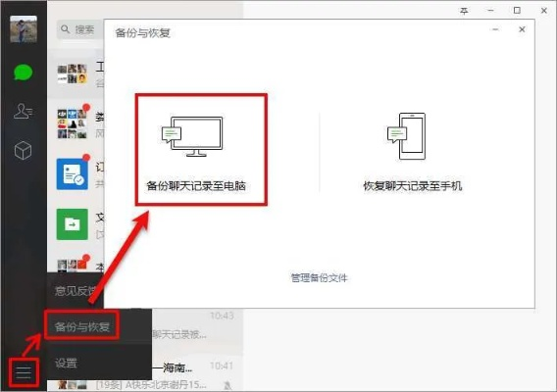The width and height of the screenshot is (557, 392).
Task: Minimize the 备份与恢复 dialog
Action: coord(495,29)
